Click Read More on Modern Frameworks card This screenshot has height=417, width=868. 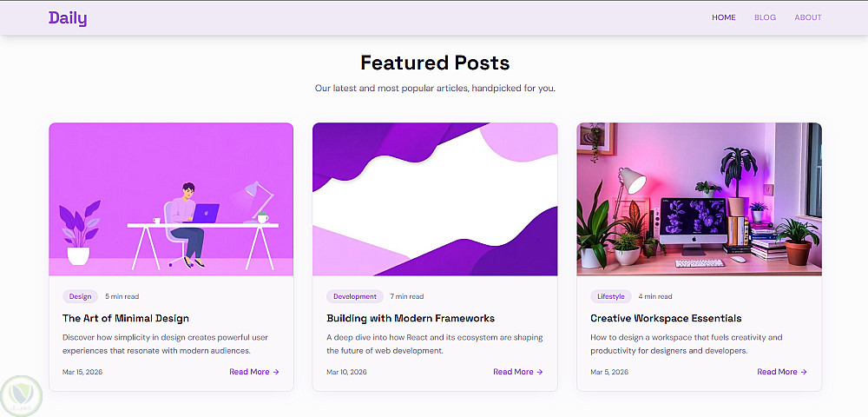point(517,372)
